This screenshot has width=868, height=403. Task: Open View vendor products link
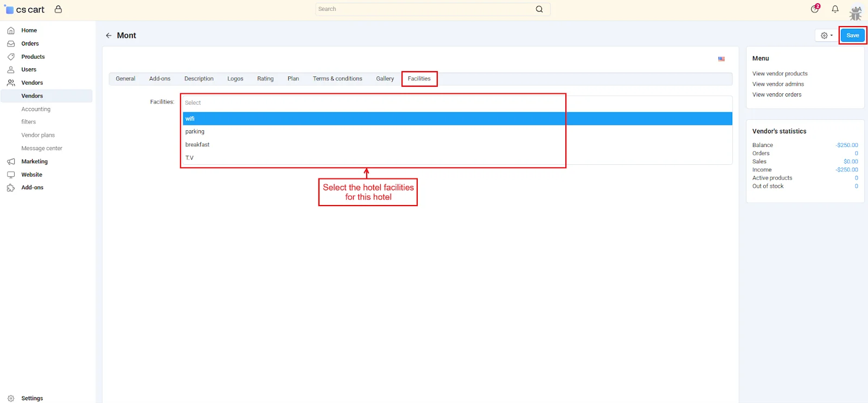tap(780, 74)
